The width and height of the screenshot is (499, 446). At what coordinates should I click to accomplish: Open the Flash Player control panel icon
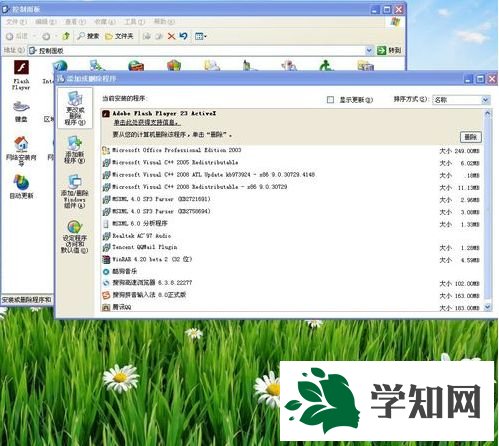pyautogui.click(x=21, y=75)
